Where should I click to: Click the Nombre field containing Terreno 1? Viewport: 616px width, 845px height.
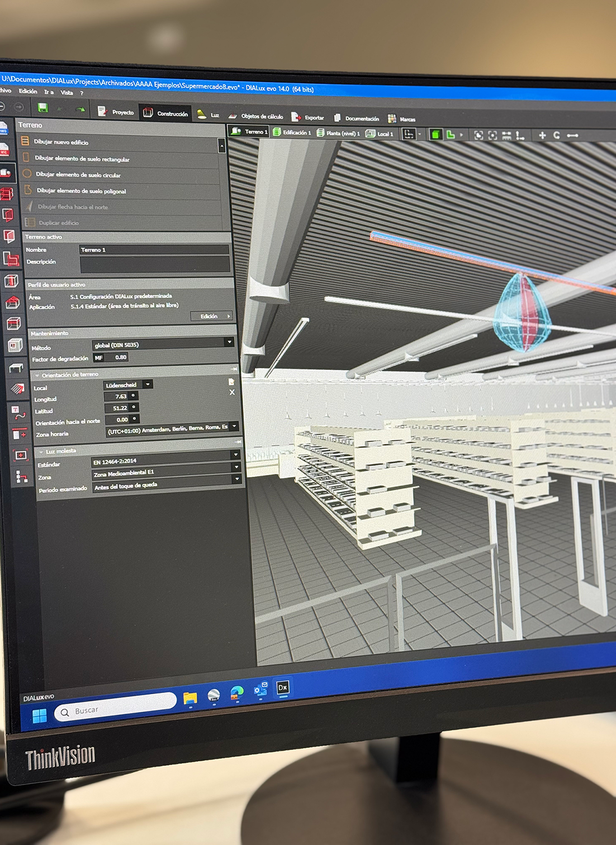[154, 250]
